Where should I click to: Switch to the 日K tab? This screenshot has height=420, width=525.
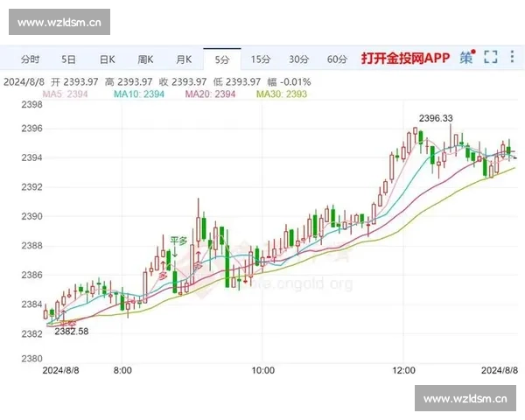click(107, 59)
